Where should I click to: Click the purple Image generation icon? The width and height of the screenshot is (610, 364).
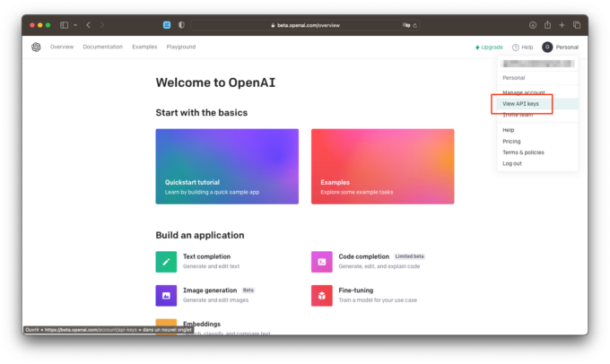click(x=166, y=296)
